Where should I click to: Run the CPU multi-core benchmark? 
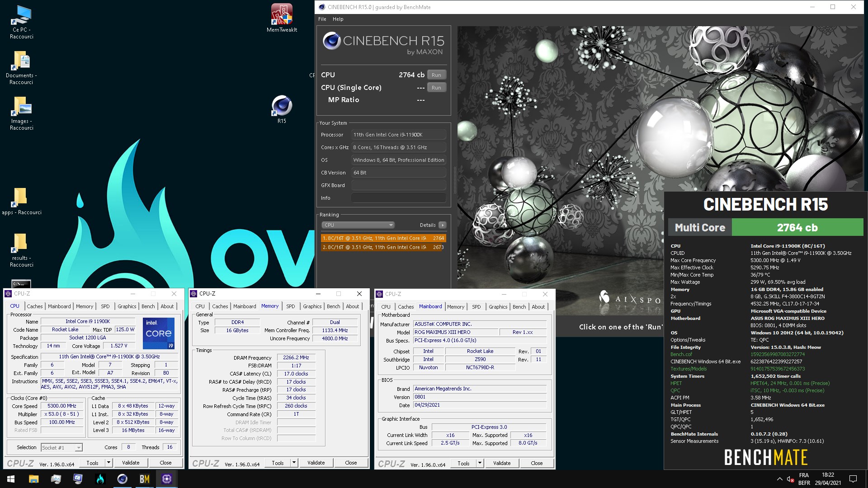tap(436, 75)
